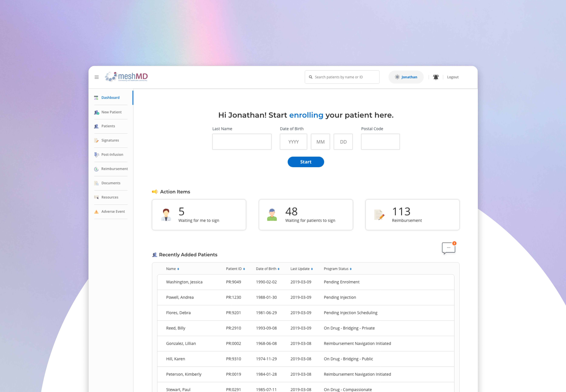Click the Reimbursement dollar icon
The image size is (566, 392).
point(96,169)
